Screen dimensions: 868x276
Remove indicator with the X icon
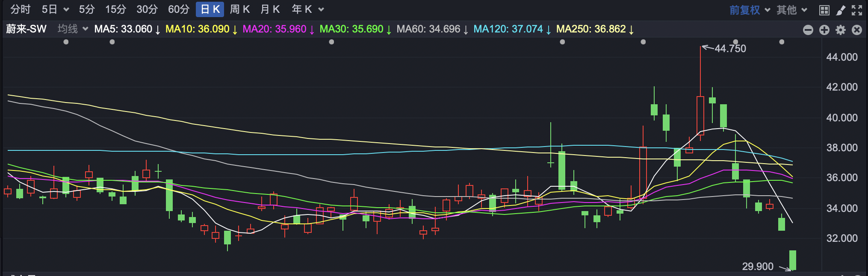tap(856, 29)
